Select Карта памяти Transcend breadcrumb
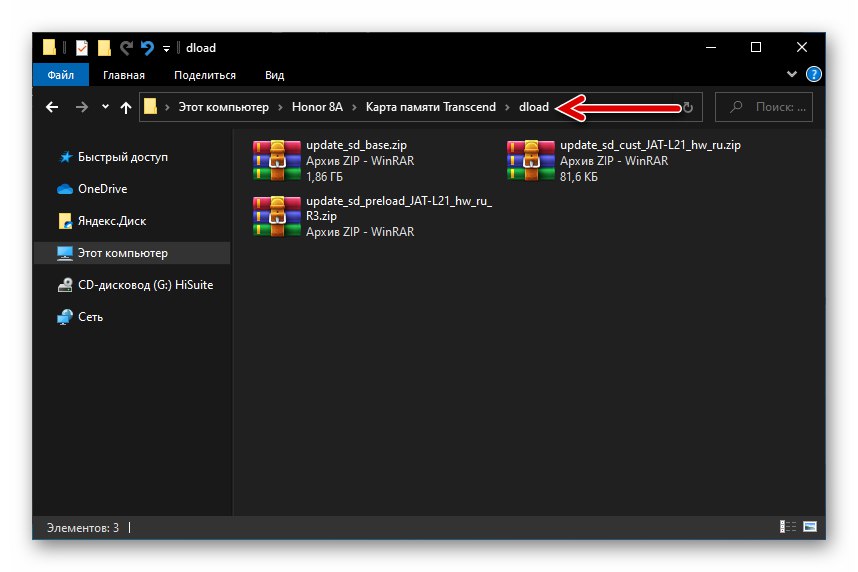858x572 pixels. point(431,107)
